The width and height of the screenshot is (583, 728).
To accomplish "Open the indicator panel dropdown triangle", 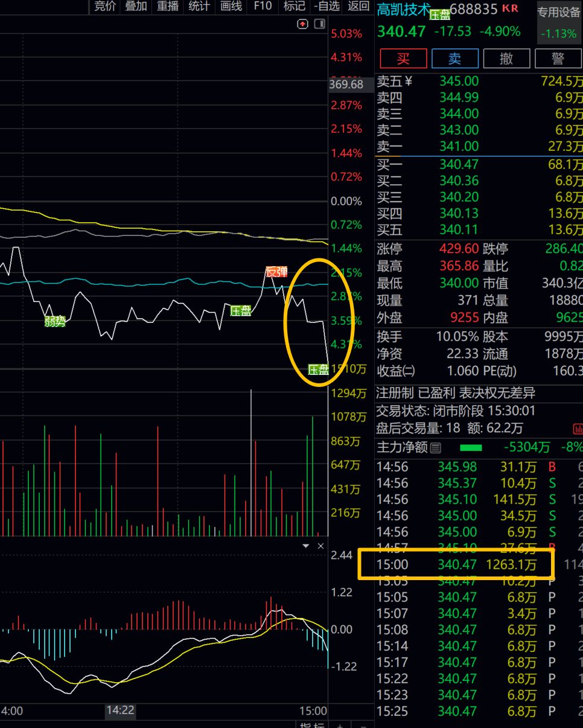I will (x=306, y=546).
